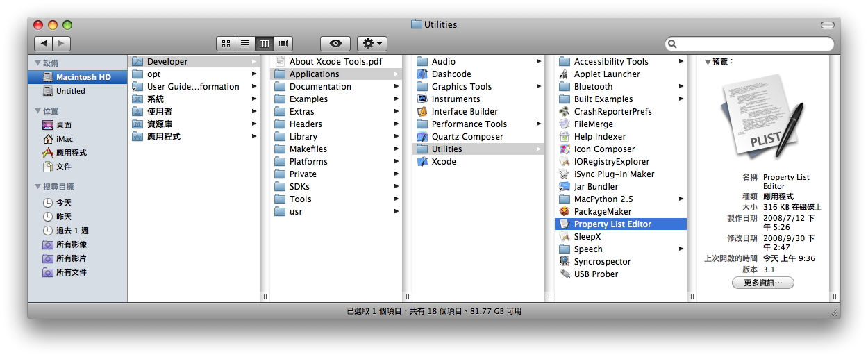
Task: Select the Bluetooth folder row
Action: [x=620, y=87]
